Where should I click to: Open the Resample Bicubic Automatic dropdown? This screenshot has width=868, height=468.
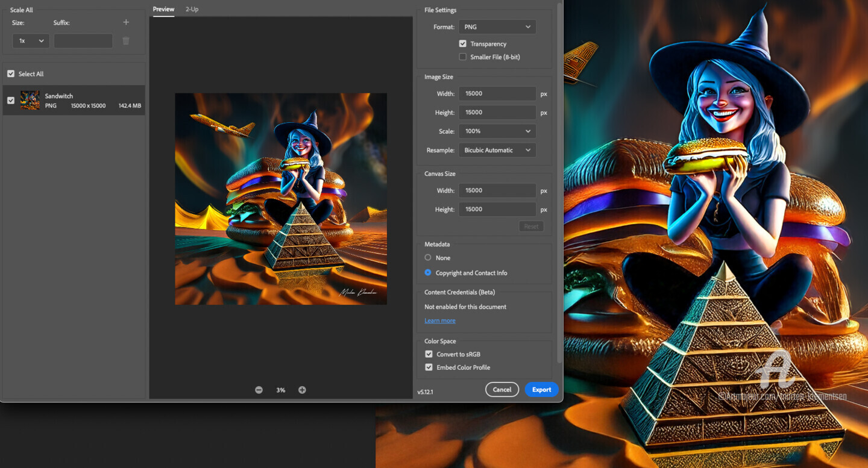497,150
